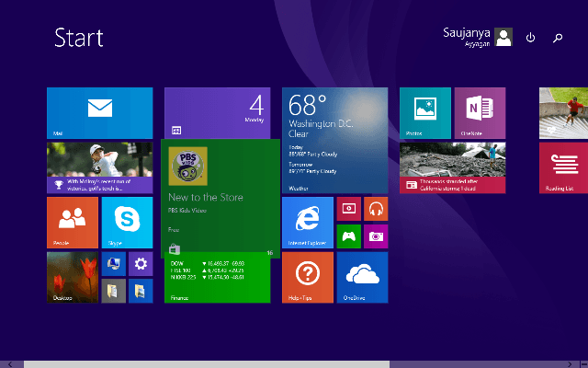Open the Saujanya user account menu

478,37
